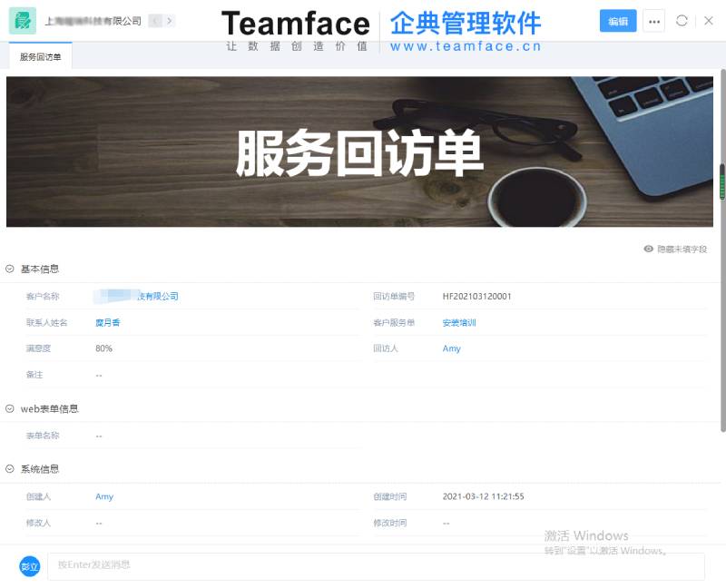Click the 修改时间 field label
Viewport: 726px width, 588px height.
click(390, 523)
